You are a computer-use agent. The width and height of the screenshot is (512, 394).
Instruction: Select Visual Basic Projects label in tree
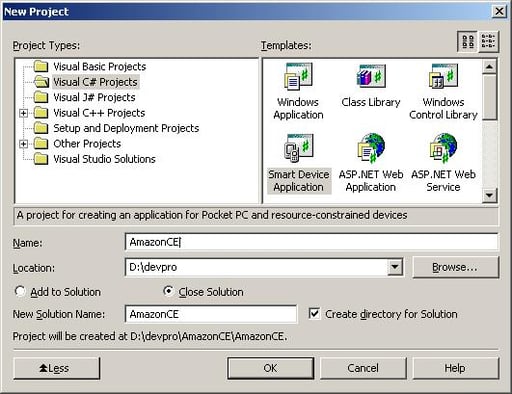100,67
